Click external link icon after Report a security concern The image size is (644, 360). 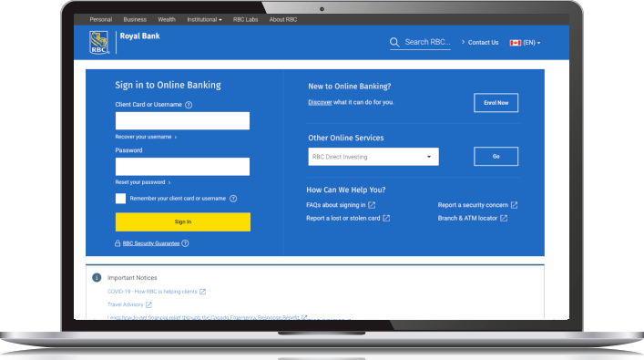[514, 205]
